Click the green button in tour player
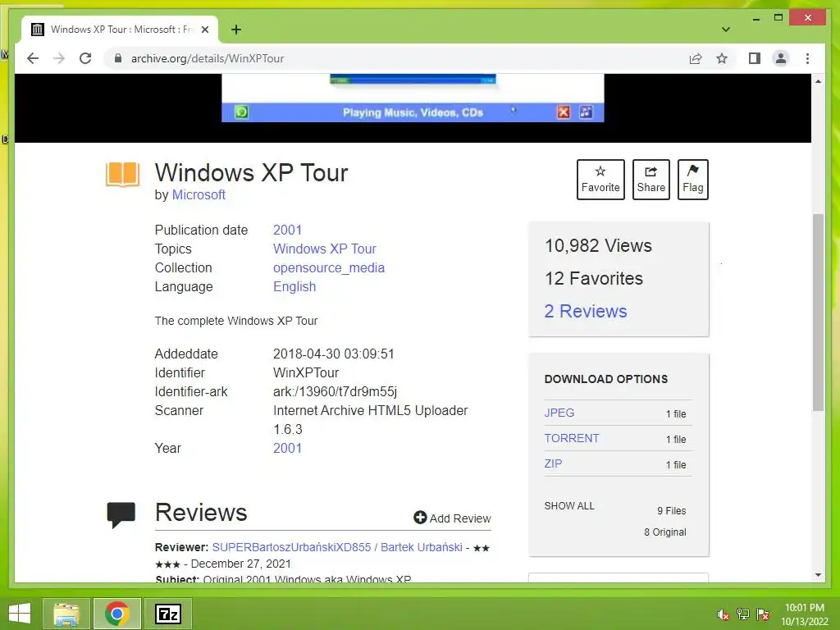 coord(242,112)
